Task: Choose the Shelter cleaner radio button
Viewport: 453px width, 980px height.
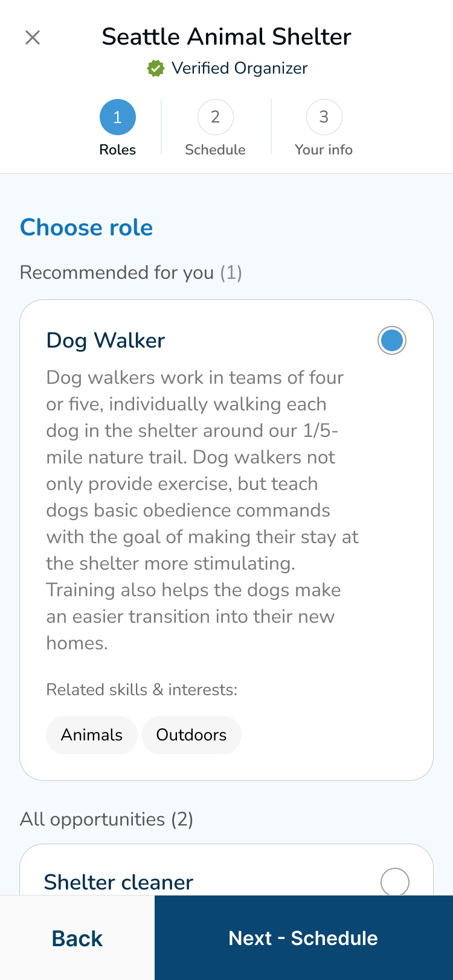Action: (x=395, y=882)
